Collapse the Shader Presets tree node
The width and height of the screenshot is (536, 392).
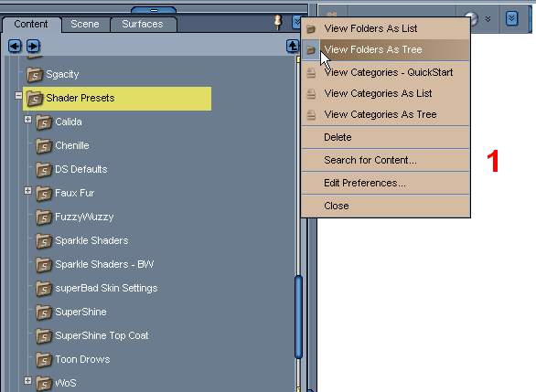click(19, 95)
